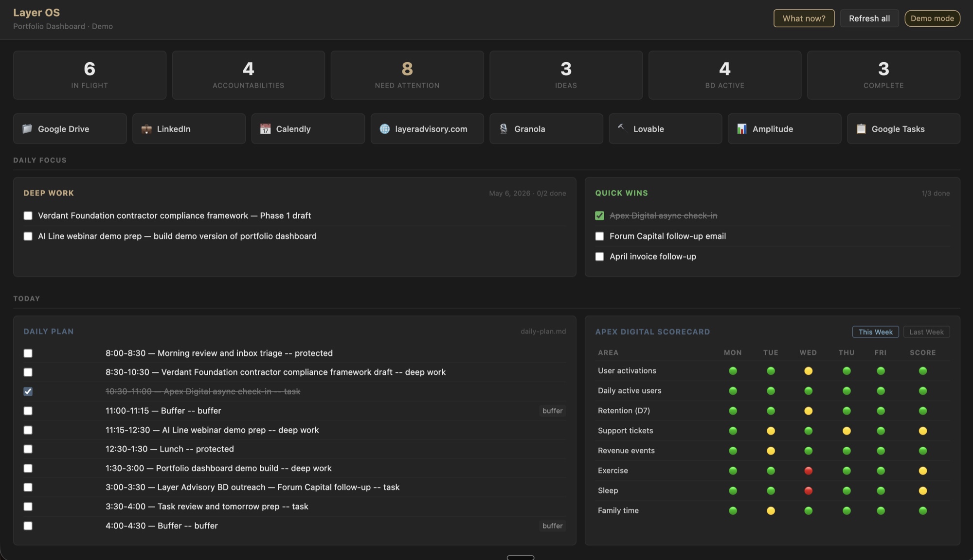Check 8:30-10:30 Verdant Foundation draft plan item
Screen dimensions: 973x560
(28, 372)
